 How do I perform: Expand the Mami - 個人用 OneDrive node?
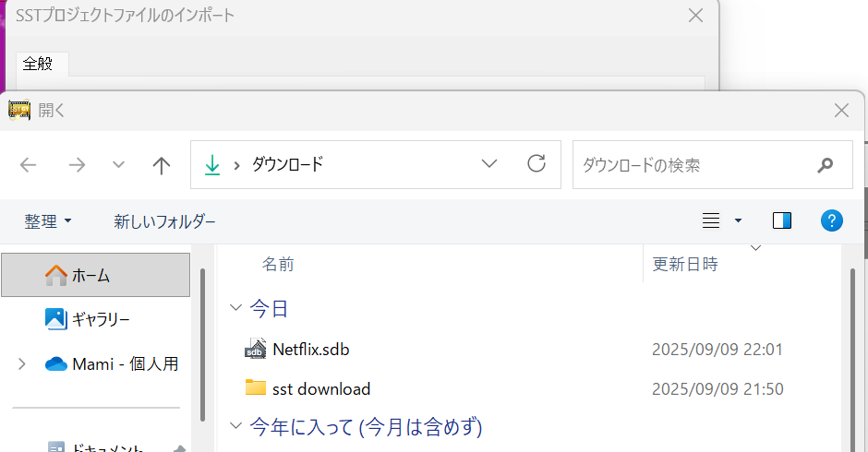[x=22, y=364]
